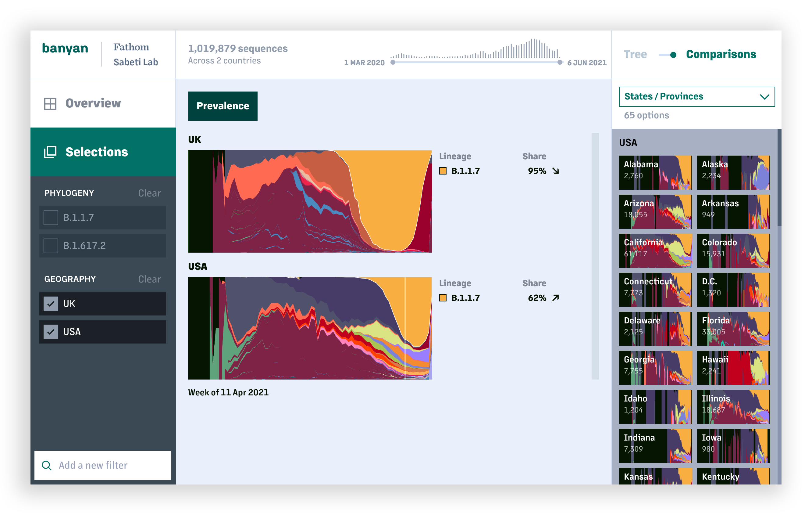Click the search magnifier icon

[47, 465]
